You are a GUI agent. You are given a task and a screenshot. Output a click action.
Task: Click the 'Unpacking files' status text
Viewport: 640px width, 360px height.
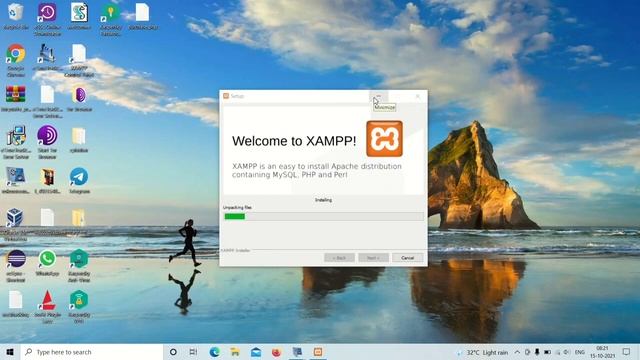click(238, 208)
